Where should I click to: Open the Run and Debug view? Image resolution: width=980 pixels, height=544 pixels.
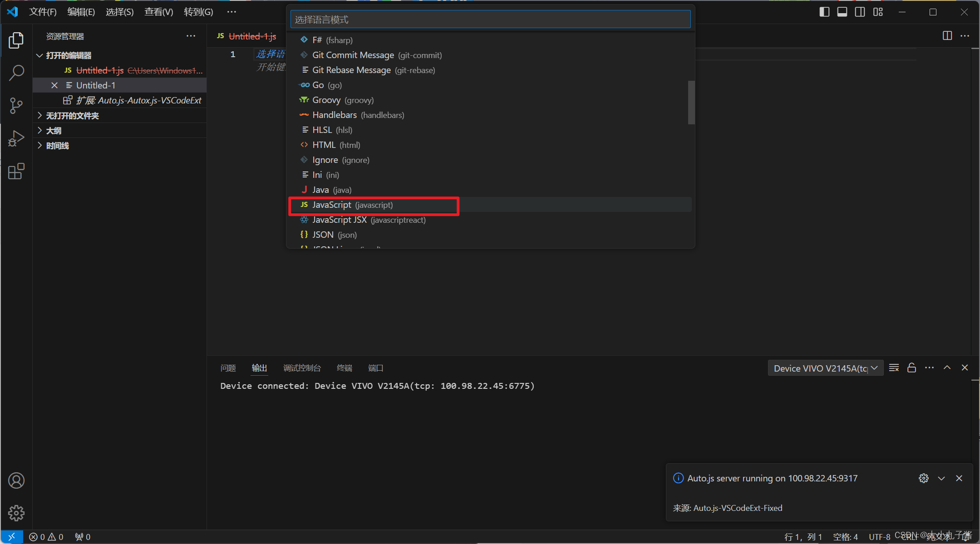(16, 138)
